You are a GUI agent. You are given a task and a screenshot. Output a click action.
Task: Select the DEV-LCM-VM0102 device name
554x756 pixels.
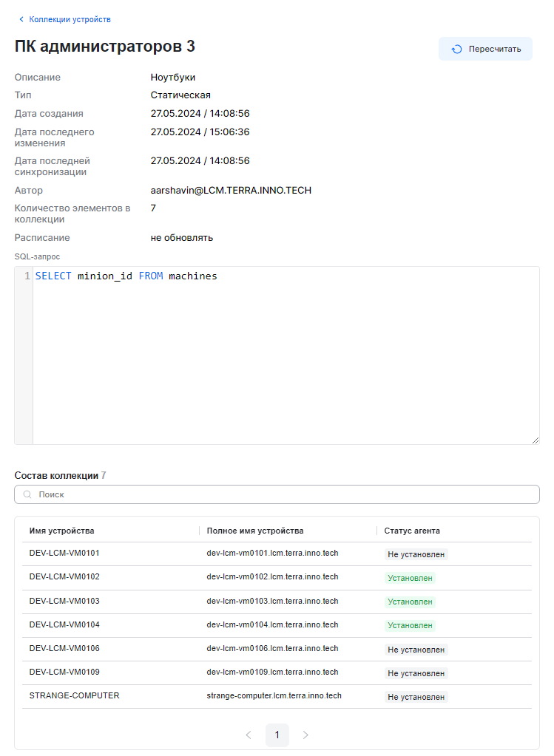[64, 577]
